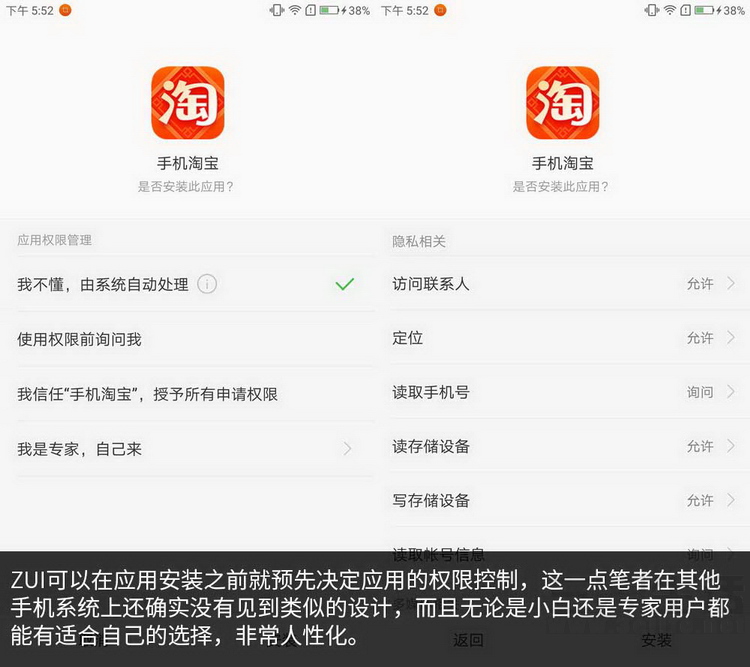Tap right status bar time 下午 5:52

point(405,11)
